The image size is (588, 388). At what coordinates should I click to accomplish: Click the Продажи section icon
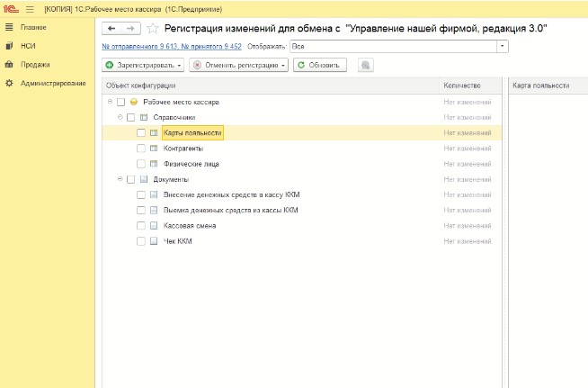click(9, 65)
